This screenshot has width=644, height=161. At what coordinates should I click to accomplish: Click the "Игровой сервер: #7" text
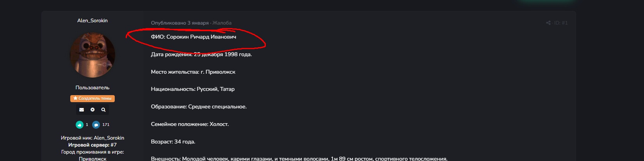(x=93, y=145)
